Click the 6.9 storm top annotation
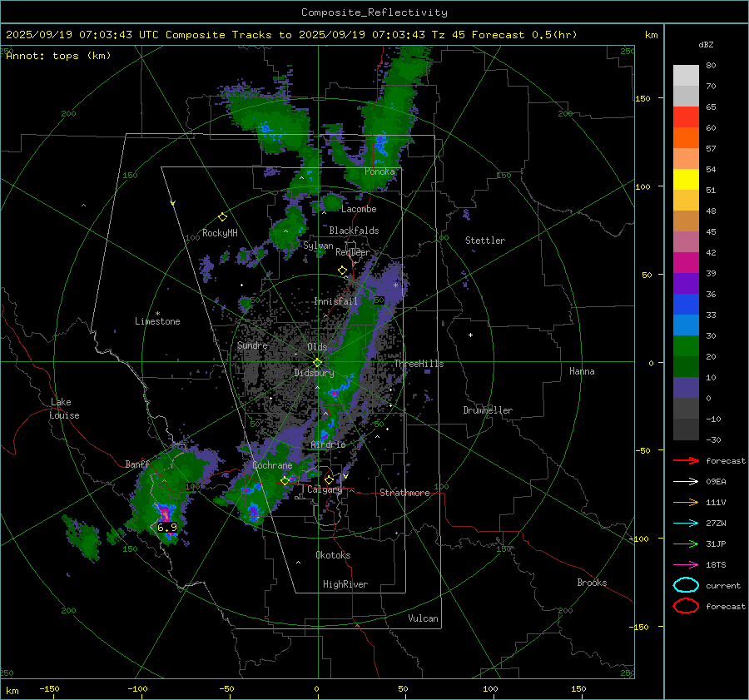This screenshot has height=700, width=749. pos(167,527)
